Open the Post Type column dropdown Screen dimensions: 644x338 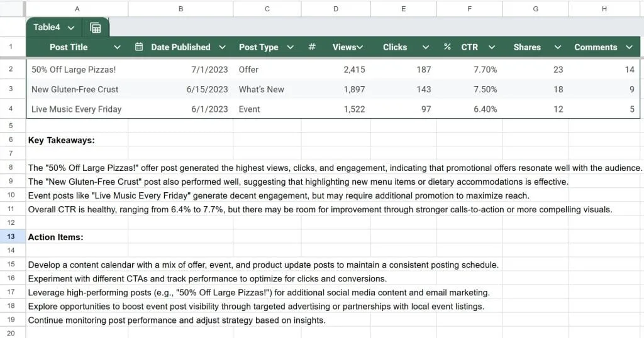tap(290, 47)
